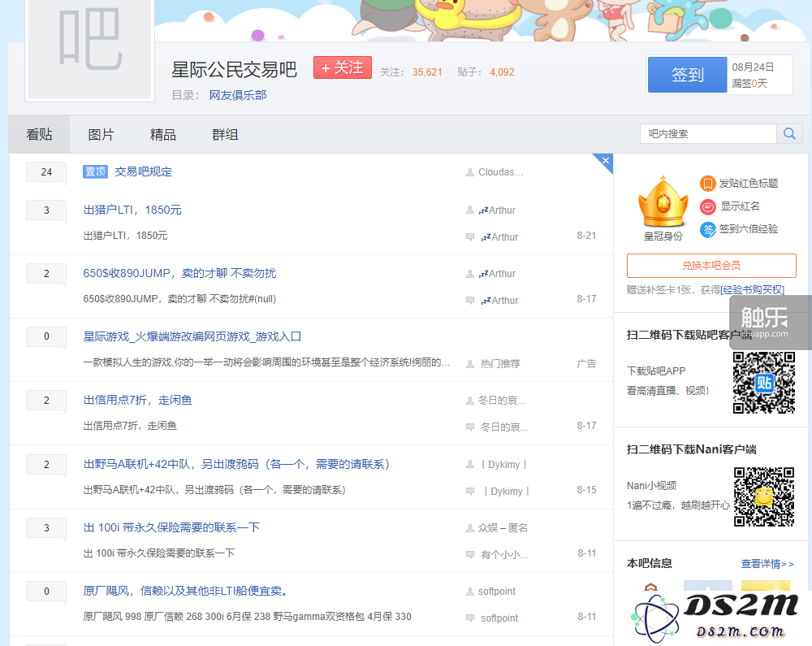812x646 pixels.
Task: Click reply icon in 出猎户LTI row
Action: tap(469, 237)
